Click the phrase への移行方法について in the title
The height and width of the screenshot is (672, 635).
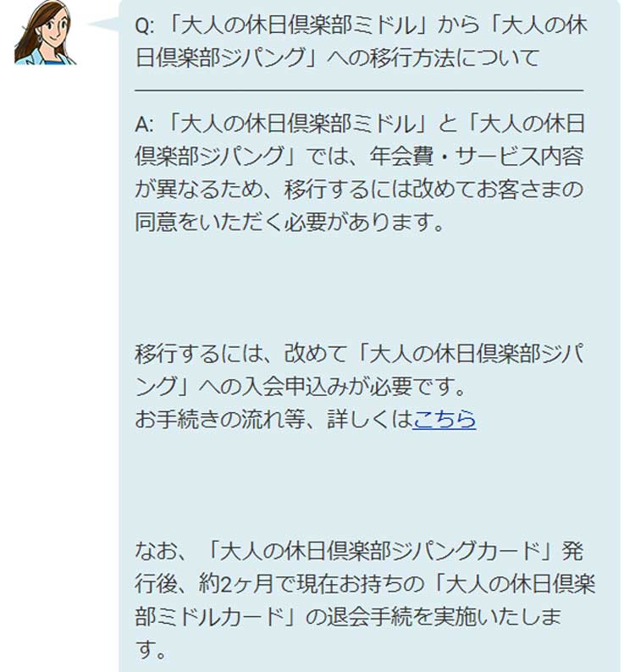point(433,58)
